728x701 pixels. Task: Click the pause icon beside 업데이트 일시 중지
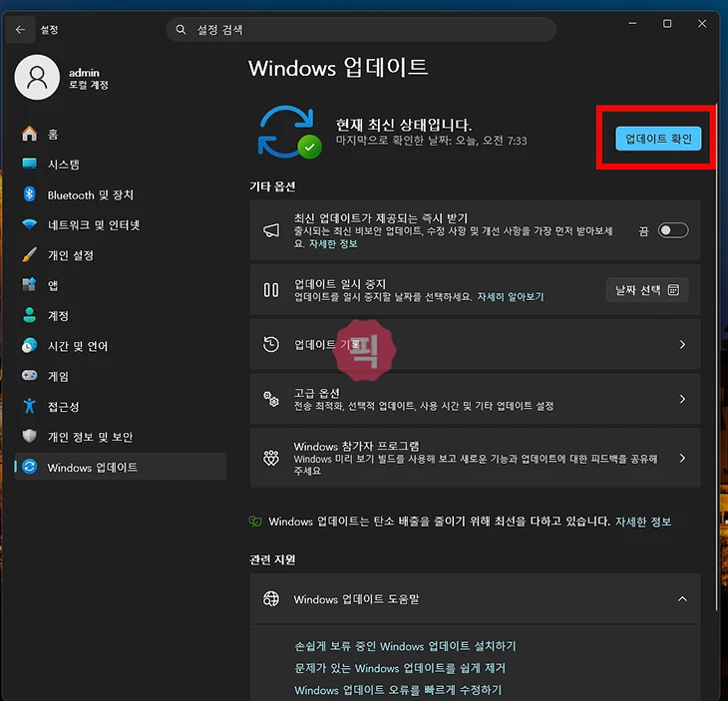(x=271, y=290)
